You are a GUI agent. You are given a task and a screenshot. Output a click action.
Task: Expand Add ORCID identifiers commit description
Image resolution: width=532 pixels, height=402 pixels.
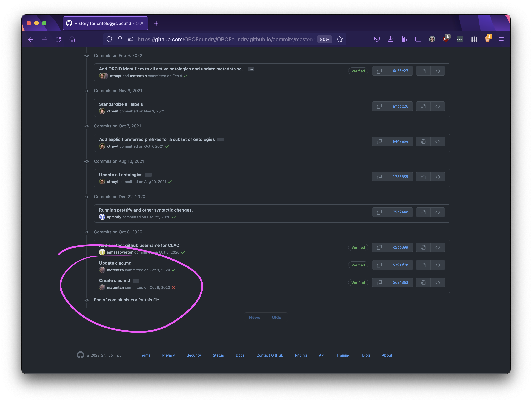(x=251, y=69)
